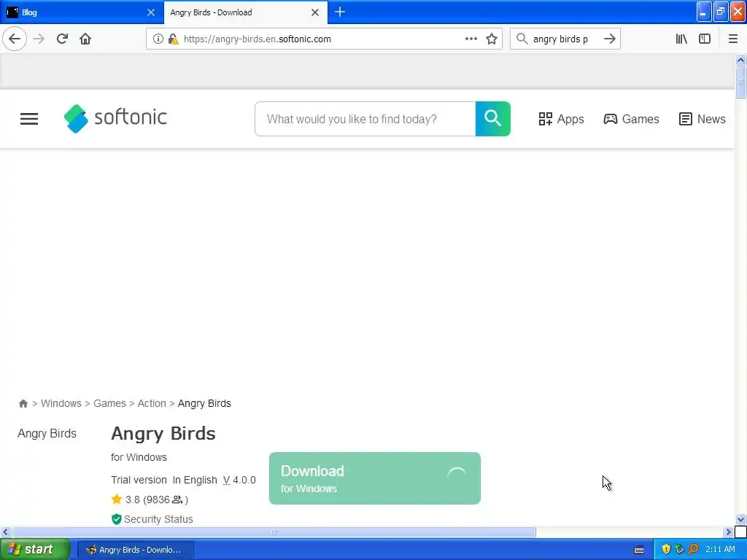Click the horizontal scrollbar right arrow
The image size is (747, 560).
(x=728, y=532)
